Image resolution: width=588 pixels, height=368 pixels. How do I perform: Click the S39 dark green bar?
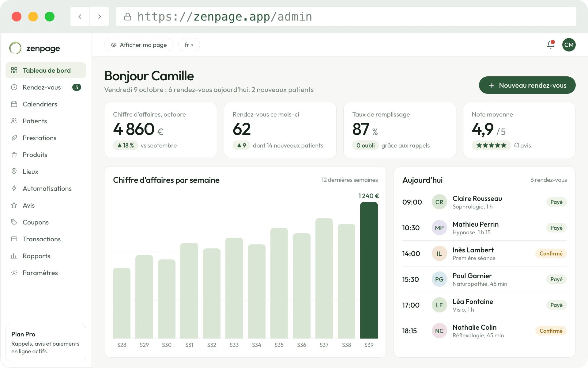tap(369, 270)
